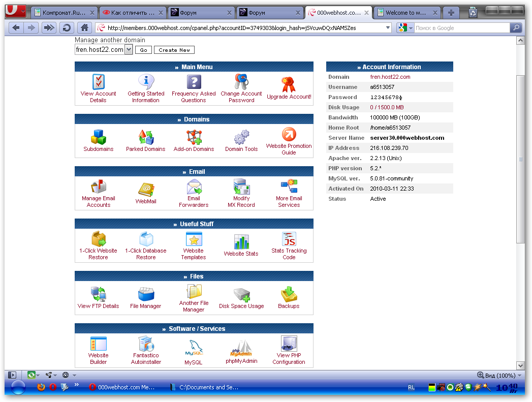Click the Go button

[x=143, y=50]
